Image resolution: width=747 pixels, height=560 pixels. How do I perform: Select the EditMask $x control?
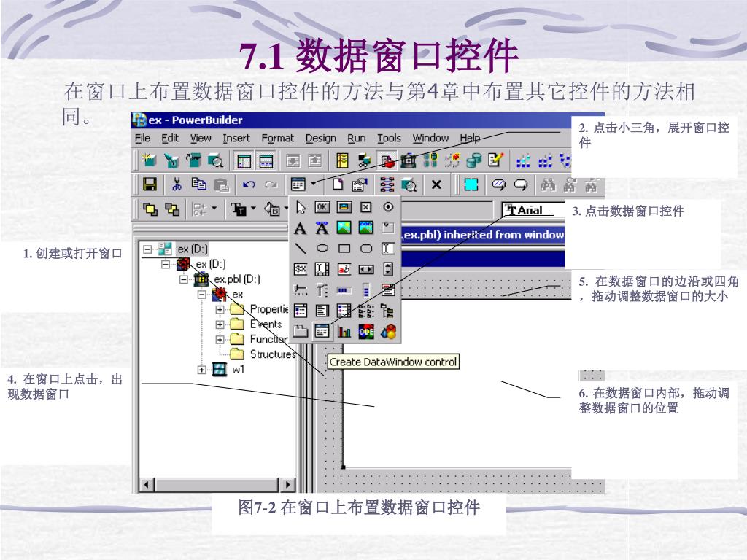pyautogui.click(x=300, y=269)
